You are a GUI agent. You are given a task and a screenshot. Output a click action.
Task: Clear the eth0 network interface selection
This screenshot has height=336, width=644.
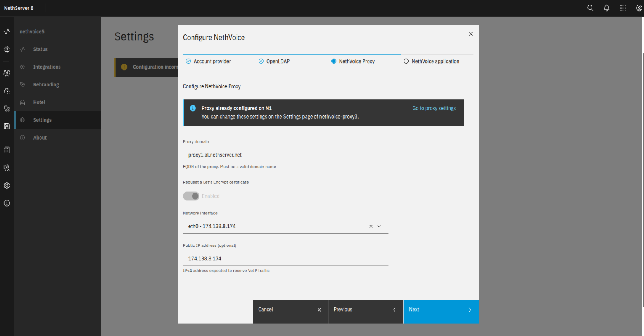point(371,226)
